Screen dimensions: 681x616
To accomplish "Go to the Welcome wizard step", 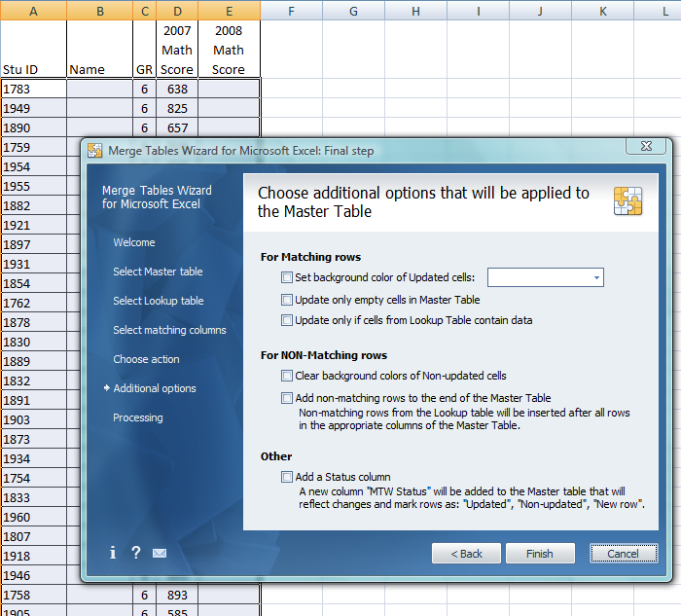I will pyautogui.click(x=134, y=242).
